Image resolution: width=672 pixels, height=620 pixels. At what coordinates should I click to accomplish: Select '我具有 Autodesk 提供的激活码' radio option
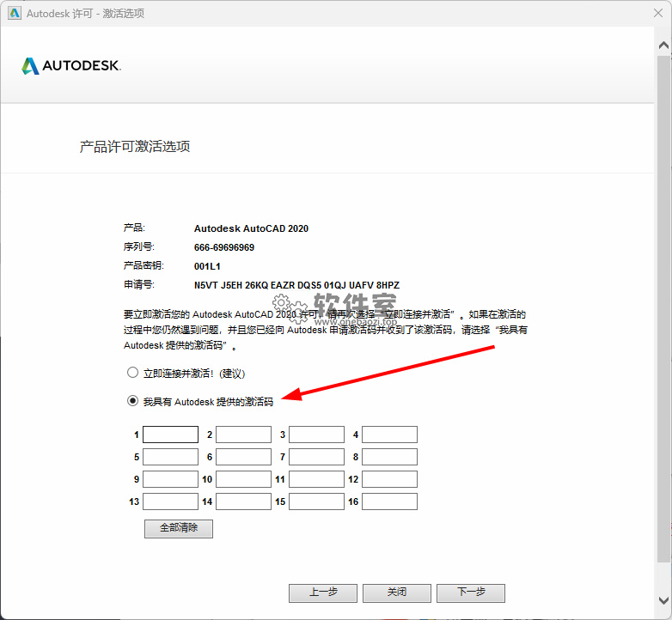coord(132,401)
